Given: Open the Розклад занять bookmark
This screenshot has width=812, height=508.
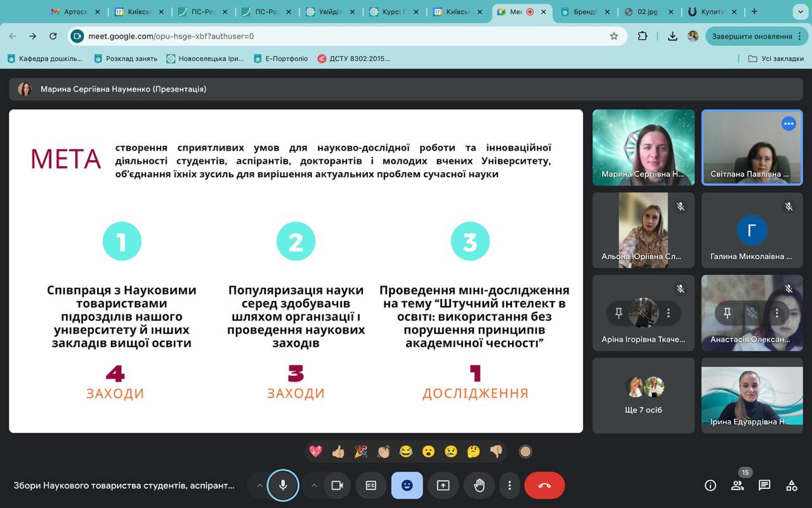Looking at the screenshot, I should pyautogui.click(x=126, y=58).
